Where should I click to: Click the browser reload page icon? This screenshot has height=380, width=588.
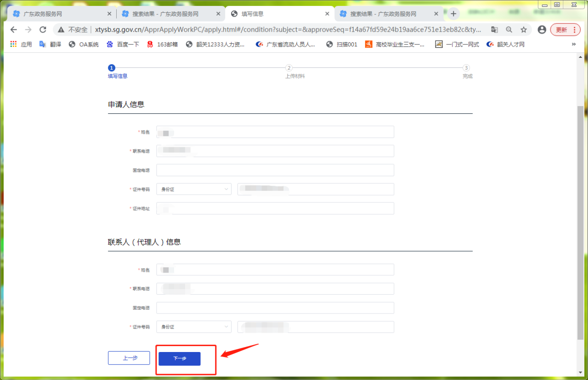tap(43, 30)
